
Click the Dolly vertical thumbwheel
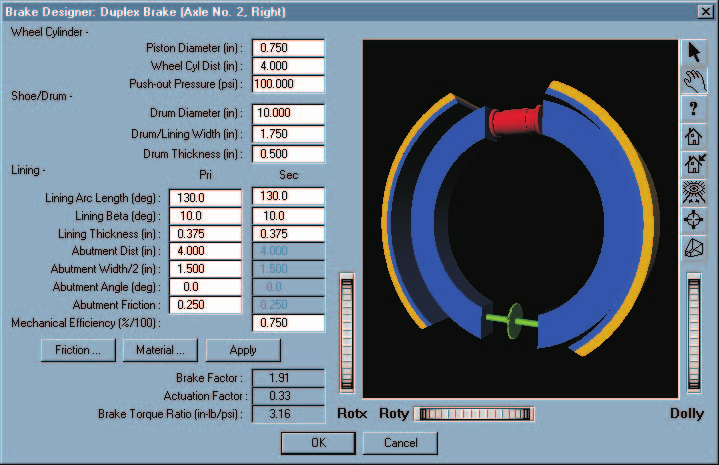(x=694, y=333)
